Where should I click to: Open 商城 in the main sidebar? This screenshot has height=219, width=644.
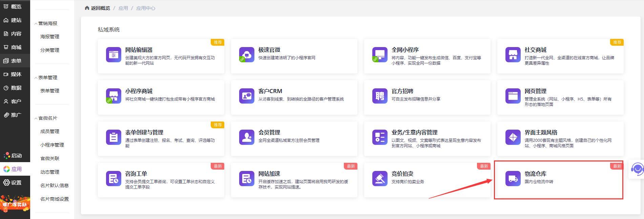tap(15, 47)
